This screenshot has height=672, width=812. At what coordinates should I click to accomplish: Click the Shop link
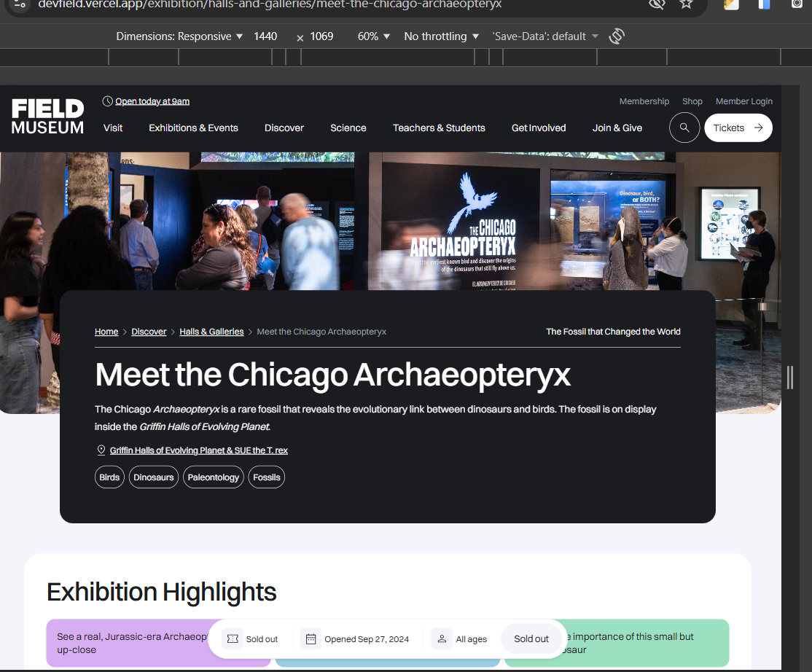pos(692,101)
